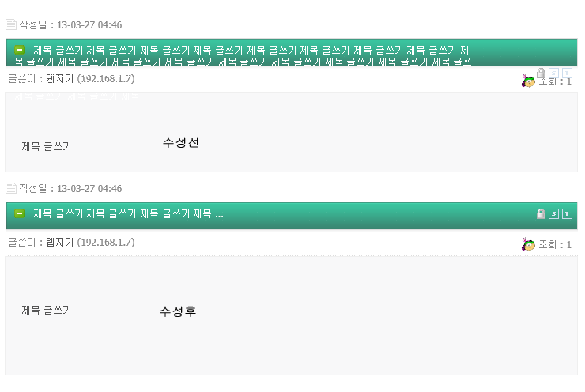The width and height of the screenshot is (585, 392).
Task: Click the 수정후 label in the lower post
Action: pyautogui.click(x=178, y=311)
